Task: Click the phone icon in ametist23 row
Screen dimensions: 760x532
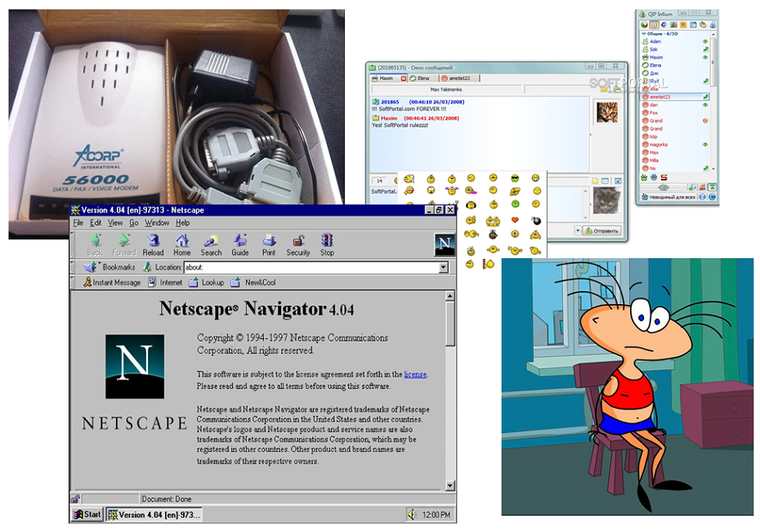Action: click(706, 97)
